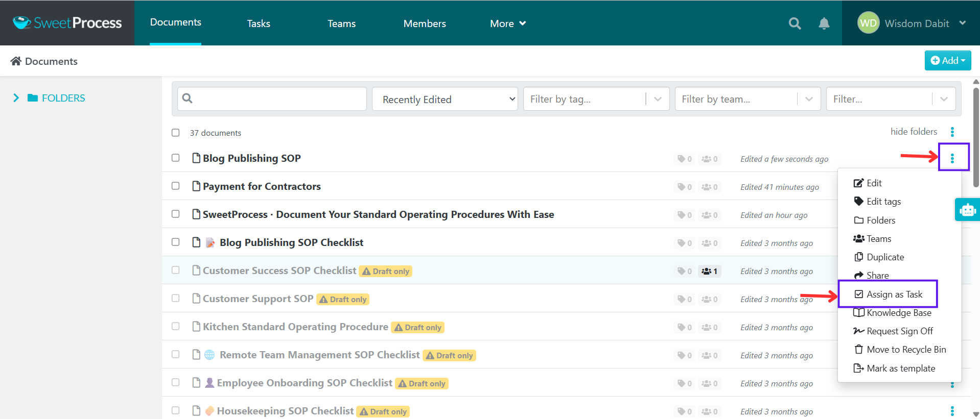Check the Customer Support SOP checkbox
The image size is (980, 419).
176,298
